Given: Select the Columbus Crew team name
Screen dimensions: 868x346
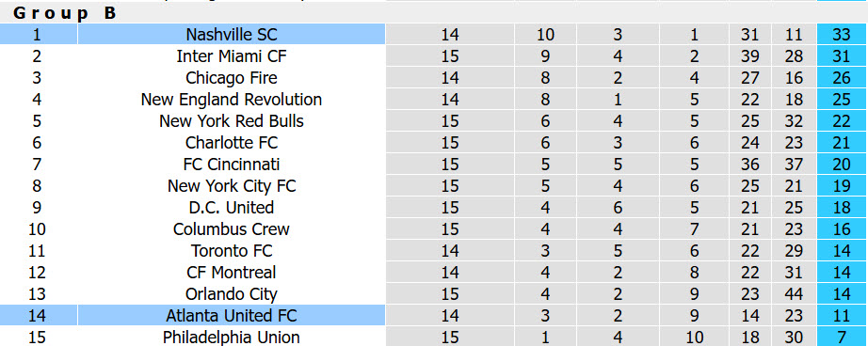Looking at the screenshot, I should click(232, 228).
